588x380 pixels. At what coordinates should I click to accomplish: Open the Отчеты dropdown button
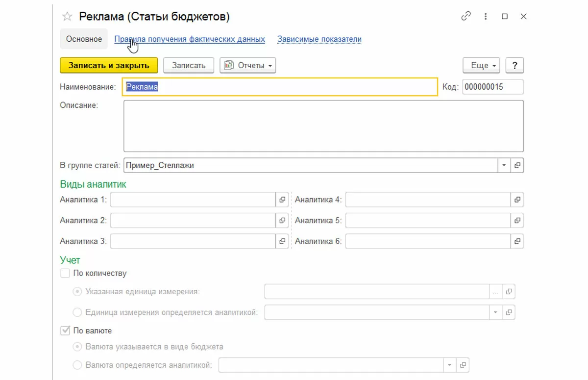(x=247, y=65)
